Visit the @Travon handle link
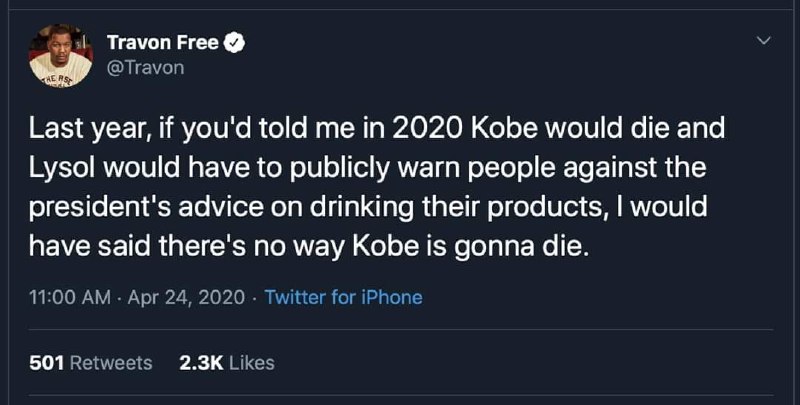Viewport: 800px width, 405px height. [x=145, y=68]
